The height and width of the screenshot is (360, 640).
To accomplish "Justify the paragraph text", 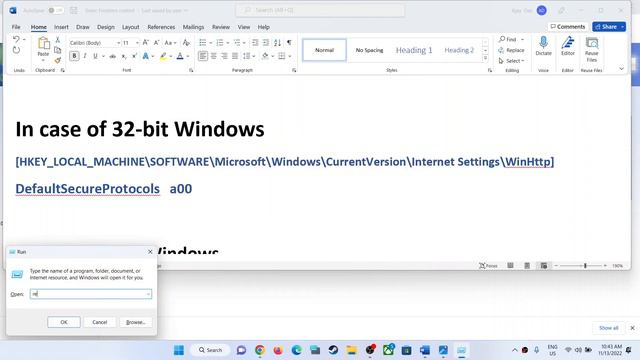I will point(235,56).
